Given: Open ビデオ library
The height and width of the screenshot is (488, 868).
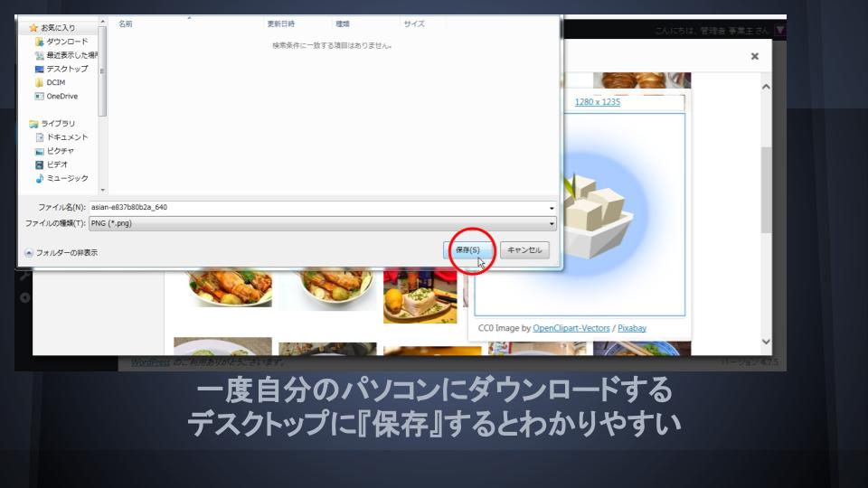Looking at the screenshot, I should [x=58, y=164].
